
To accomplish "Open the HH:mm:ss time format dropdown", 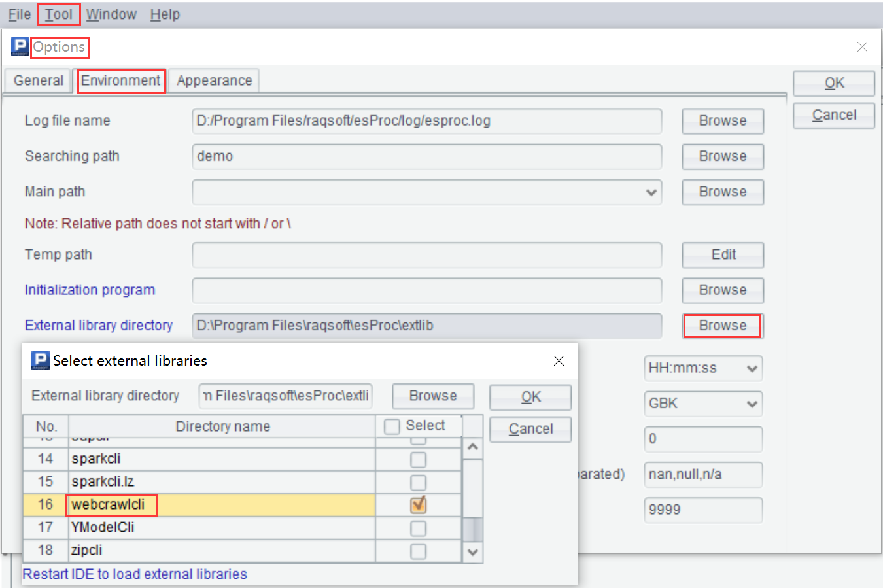I will pos(752,368).
